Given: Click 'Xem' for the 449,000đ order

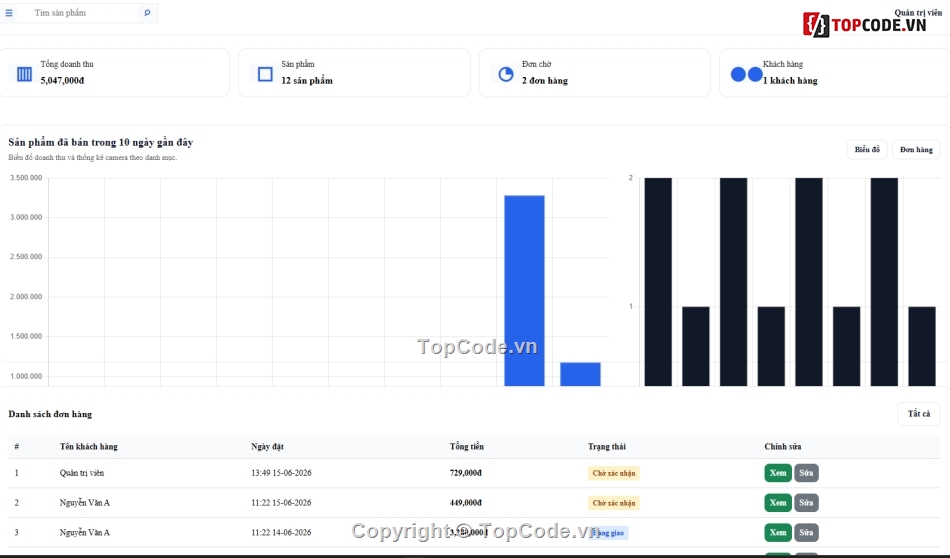Looking at the screenshot, I should tap(778, 502).
